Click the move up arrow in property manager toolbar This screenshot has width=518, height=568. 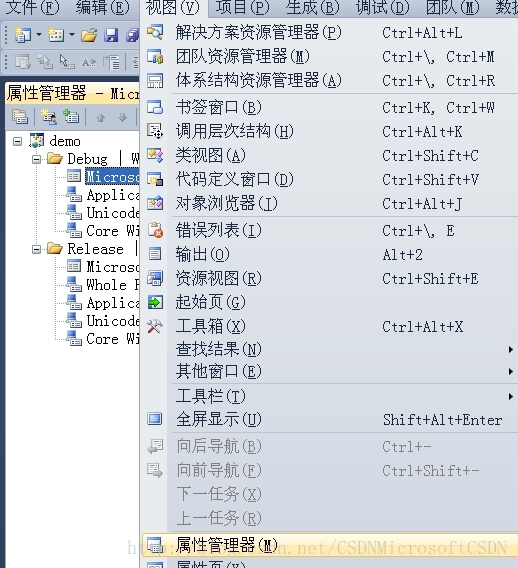click(x=101, y=117)
